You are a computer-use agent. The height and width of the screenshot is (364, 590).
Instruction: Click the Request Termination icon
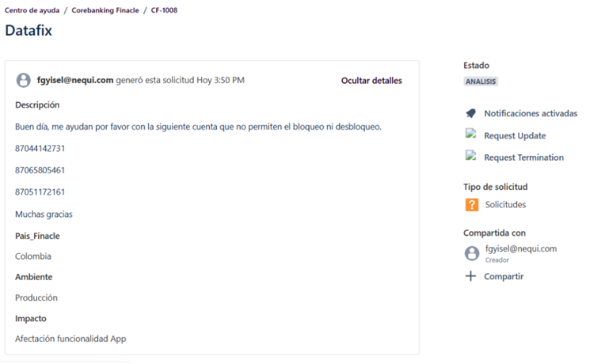pos(470,156)
